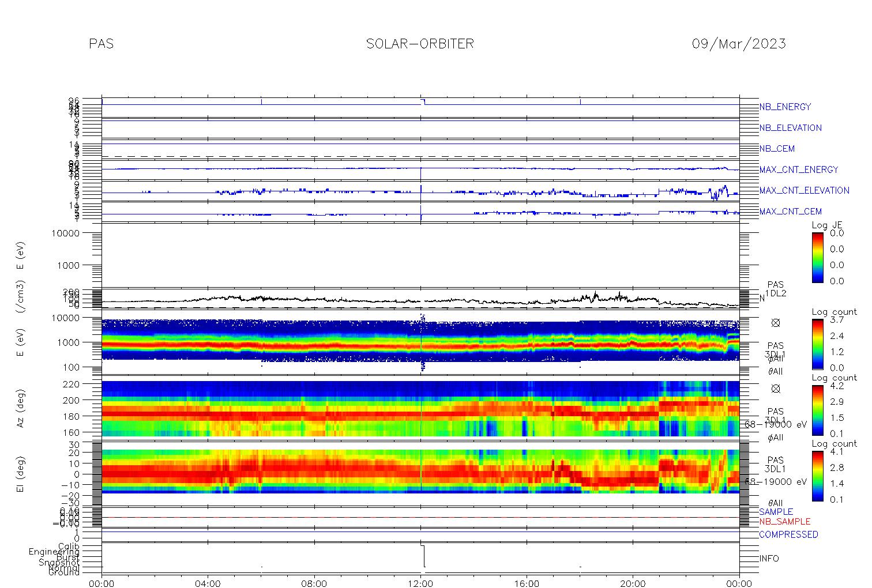Click the mode-change step at 12:00 in INFO panel
This screenshot has height=588, width=872.
[423, 556]
